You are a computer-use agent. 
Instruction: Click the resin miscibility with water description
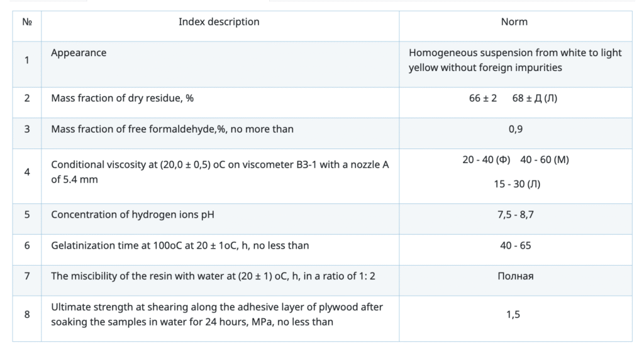[213, 276]
